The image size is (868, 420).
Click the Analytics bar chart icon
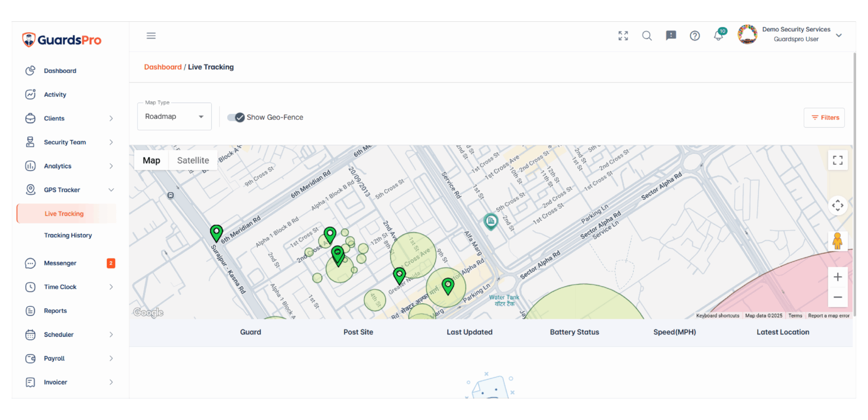(x=31, y=166)
